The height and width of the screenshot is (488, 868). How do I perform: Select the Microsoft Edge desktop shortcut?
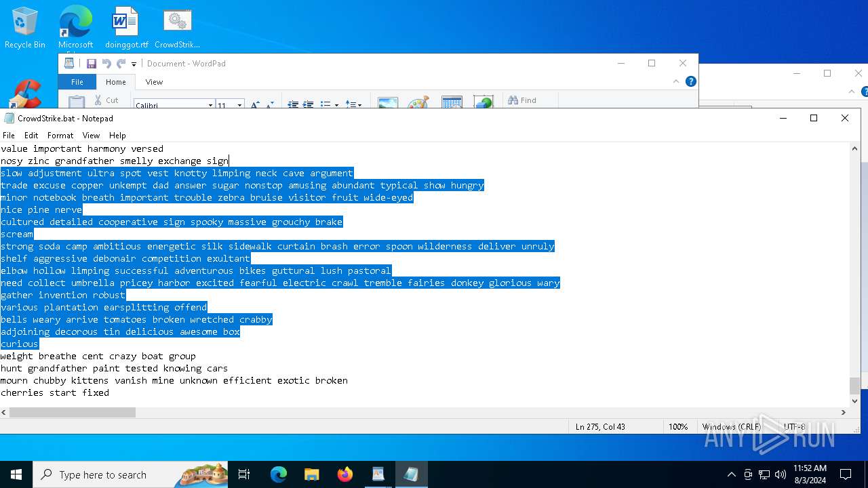(75, 28)
